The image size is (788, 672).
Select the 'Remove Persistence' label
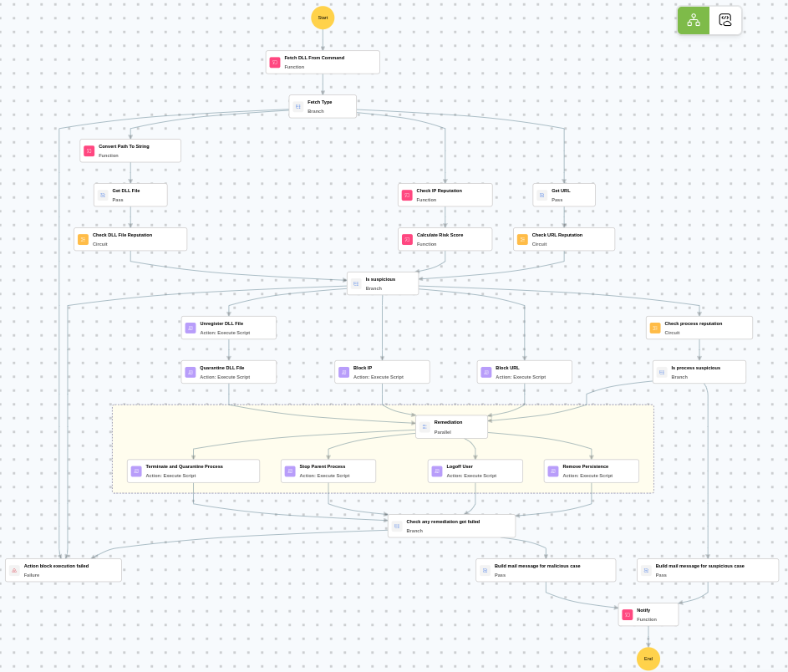tap(586, 466)
